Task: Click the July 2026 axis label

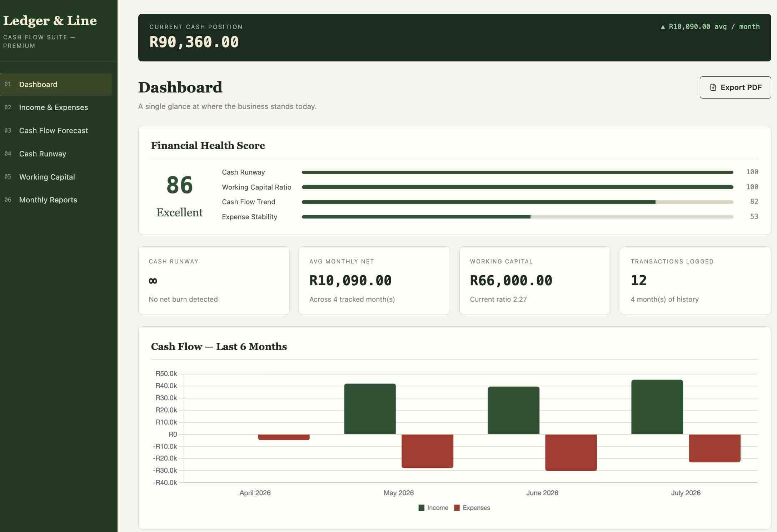Action: pyautogui.click(x=686, y=493)
